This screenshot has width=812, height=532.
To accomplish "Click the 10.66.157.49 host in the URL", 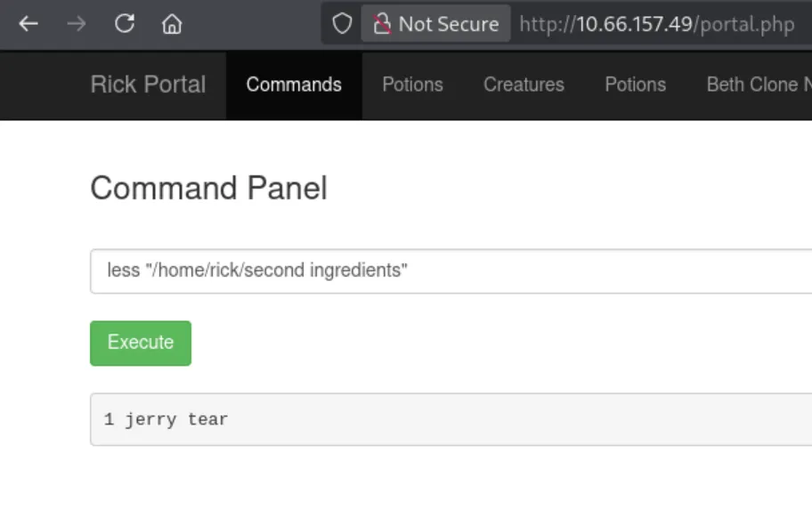I will (x=634, y=24).
